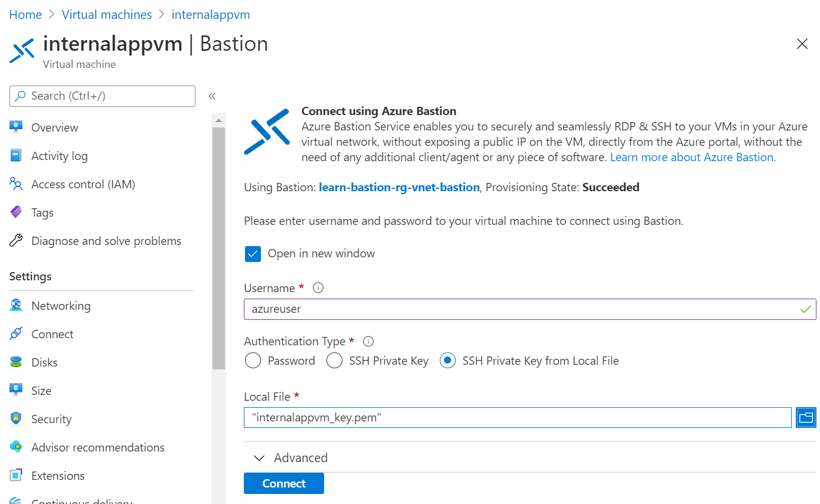Click the sidebar scrollbar thumb
Screen dimensions: 820x504
[218, 248]
